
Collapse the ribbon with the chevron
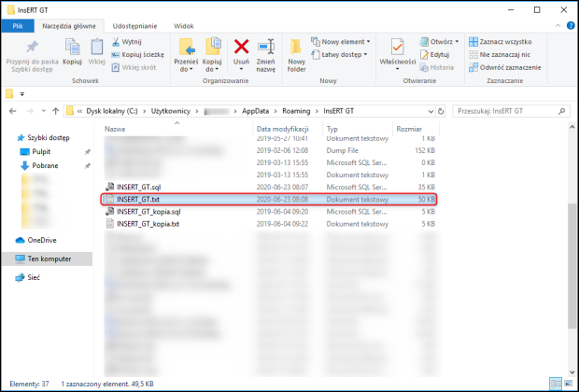click(x=558, y=26)
